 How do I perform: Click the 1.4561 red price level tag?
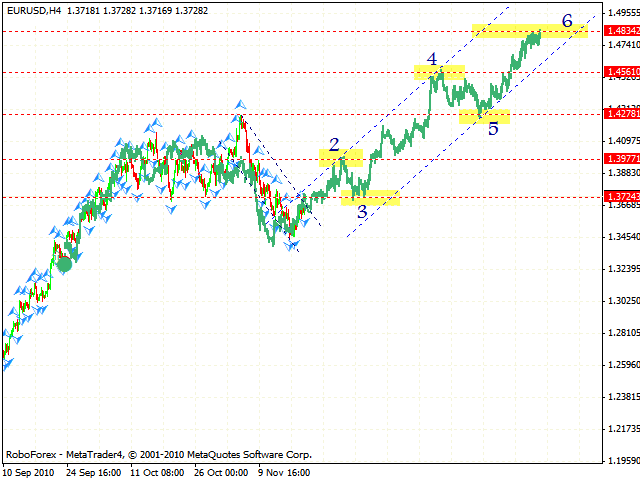click(621, 72)
